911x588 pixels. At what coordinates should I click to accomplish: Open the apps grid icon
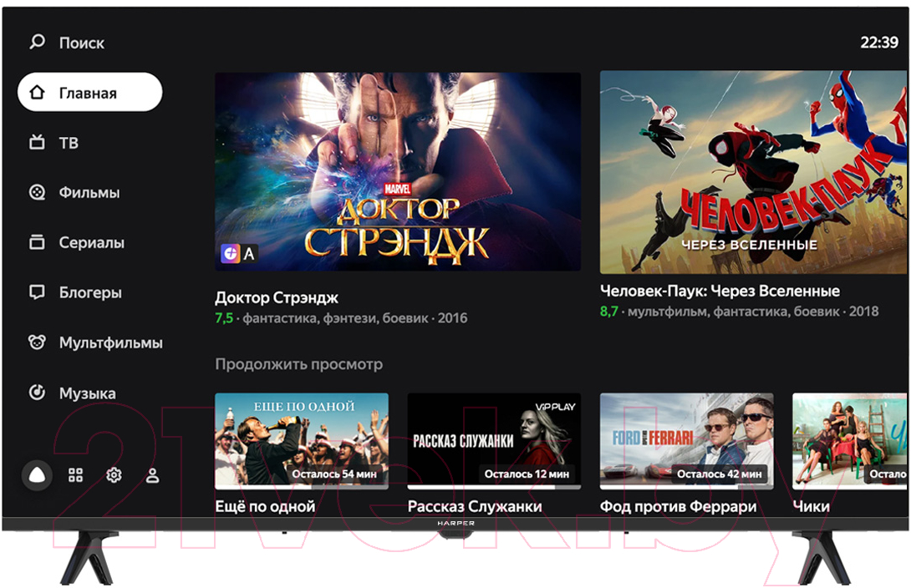(x=75, y=475)
